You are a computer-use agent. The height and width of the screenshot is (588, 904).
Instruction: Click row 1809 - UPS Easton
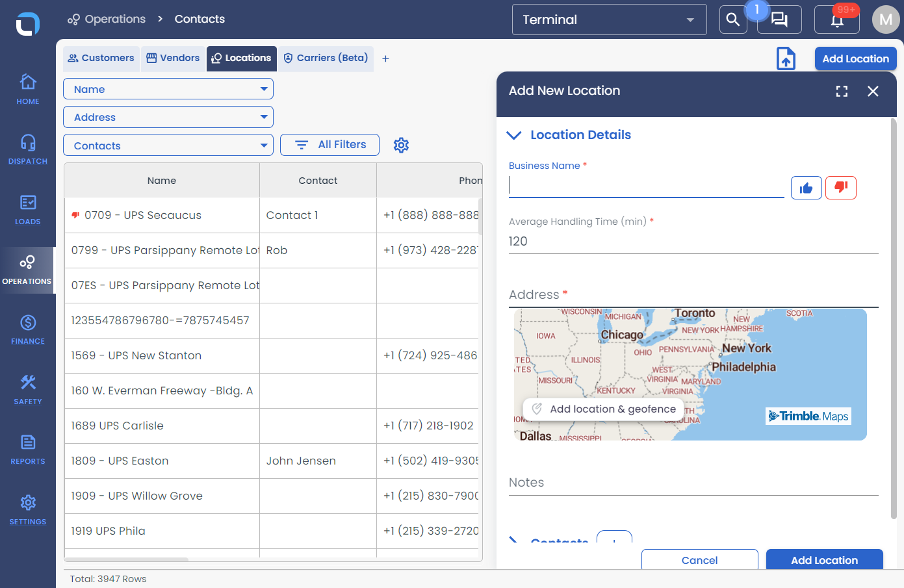click(x=272, y=461)
